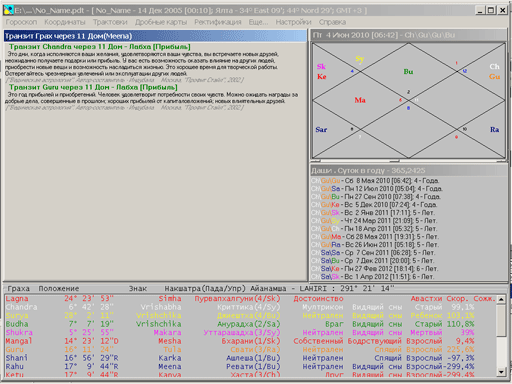This screenshot has width=512, height=384.
Task: Open the Трактовки menu
Action: (110, 22)
